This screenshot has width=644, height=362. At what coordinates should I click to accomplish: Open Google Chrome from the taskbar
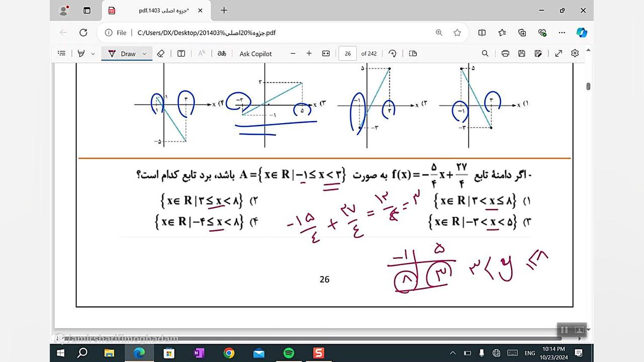click(x=229, y=353)
